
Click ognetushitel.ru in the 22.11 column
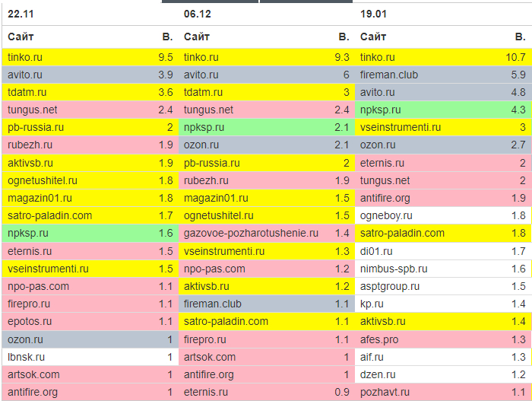click(43, 180)
